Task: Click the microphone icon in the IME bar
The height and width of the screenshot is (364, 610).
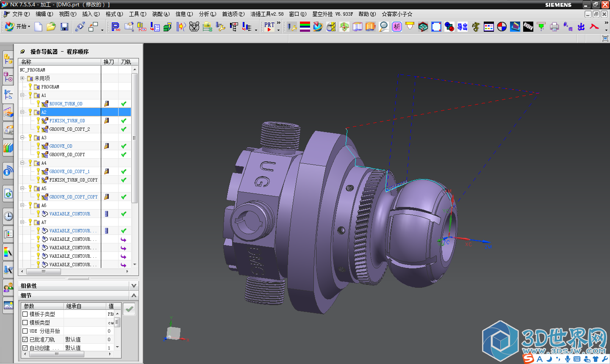Action: 567,359
